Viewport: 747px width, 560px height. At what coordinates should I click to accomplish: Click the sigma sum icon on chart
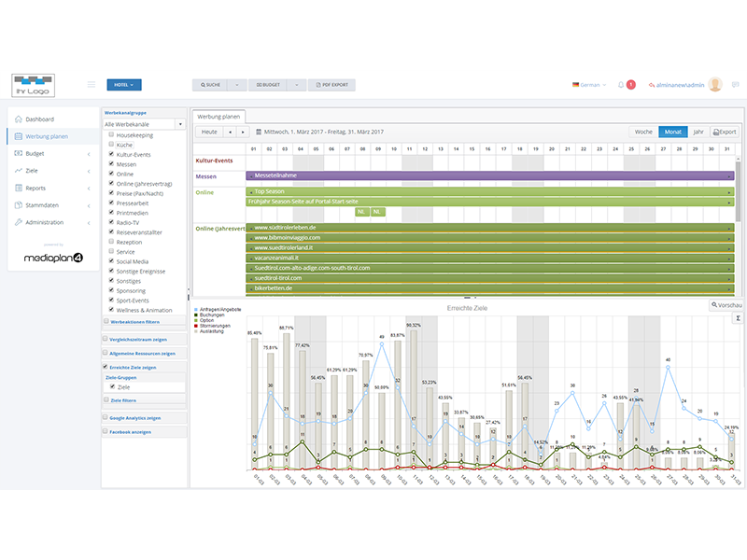tap(738, 318)
